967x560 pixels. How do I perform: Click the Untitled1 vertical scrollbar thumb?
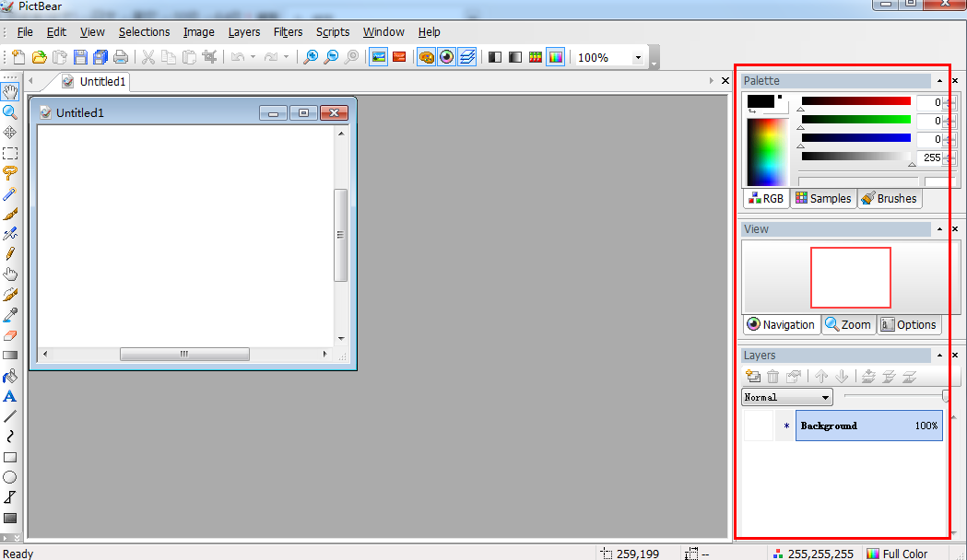pos(340,236)
